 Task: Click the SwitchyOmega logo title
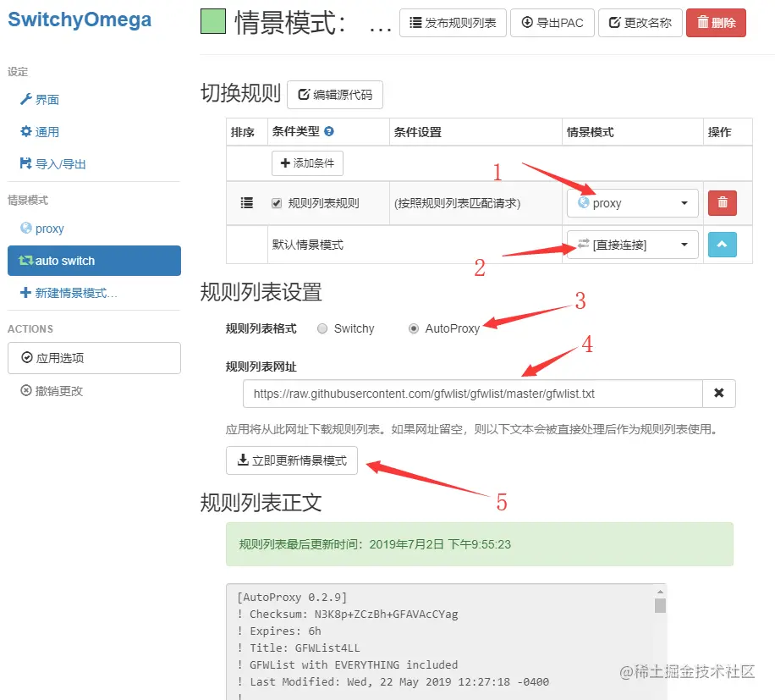[x=80, y=19]
